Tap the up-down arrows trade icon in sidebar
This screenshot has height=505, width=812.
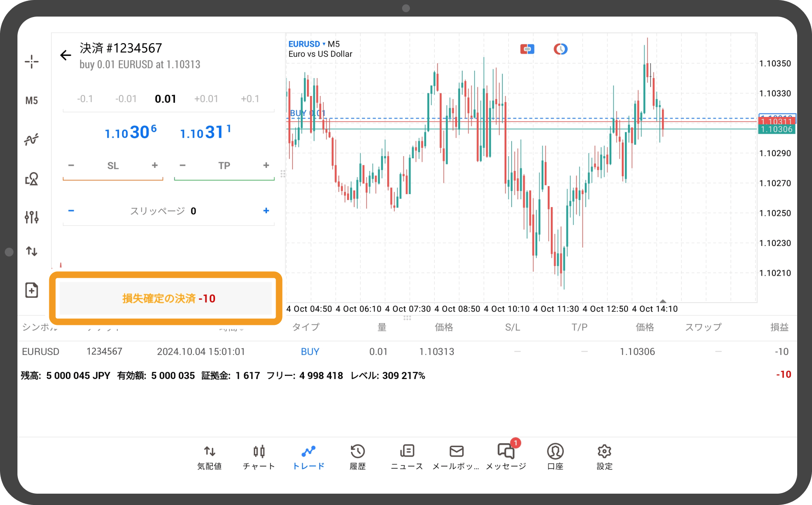pyautogui.click(x=31, y=251)
